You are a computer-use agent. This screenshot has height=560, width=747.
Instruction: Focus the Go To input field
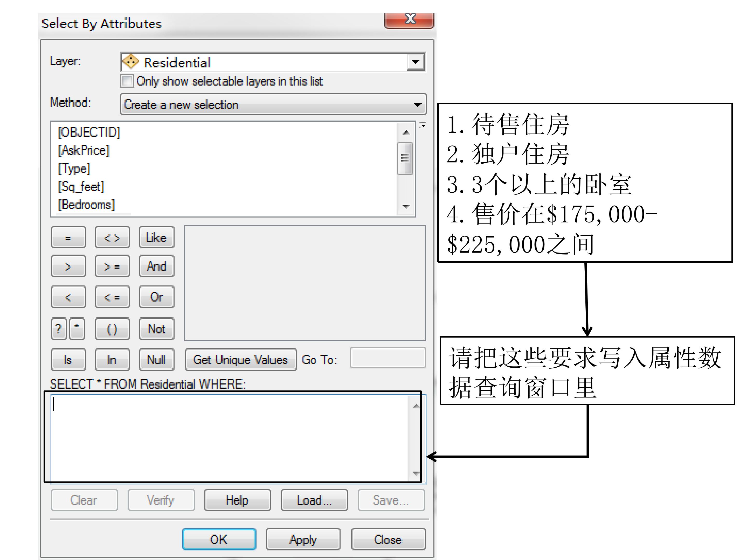[388, 358]
